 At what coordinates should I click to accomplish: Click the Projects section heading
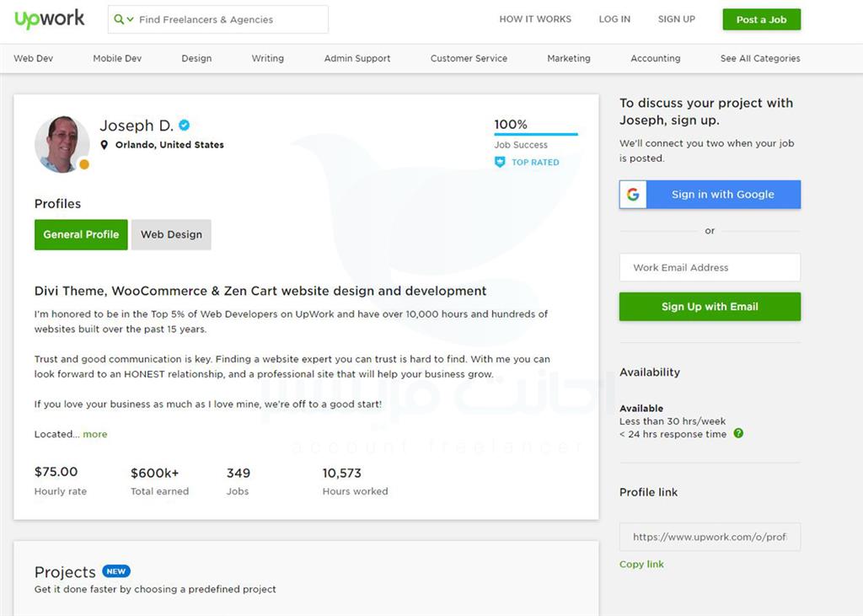(65, 572)
